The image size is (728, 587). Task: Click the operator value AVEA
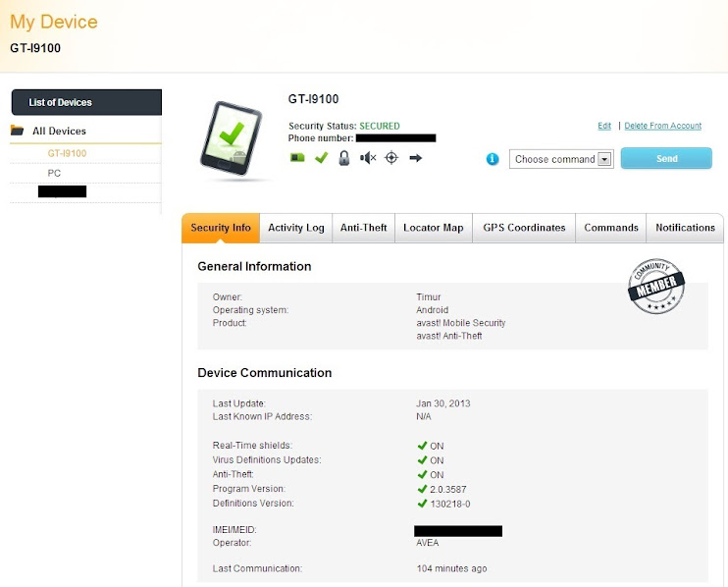pos(427,543)
